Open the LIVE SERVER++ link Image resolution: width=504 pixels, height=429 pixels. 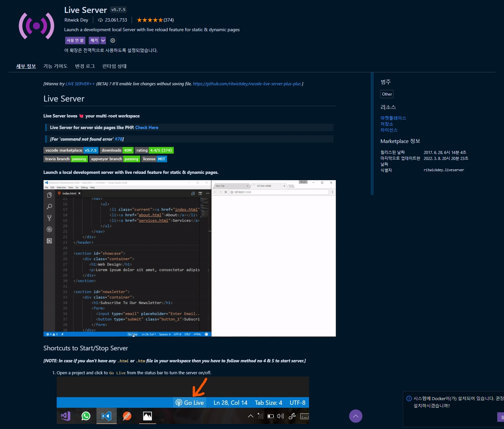80,84
